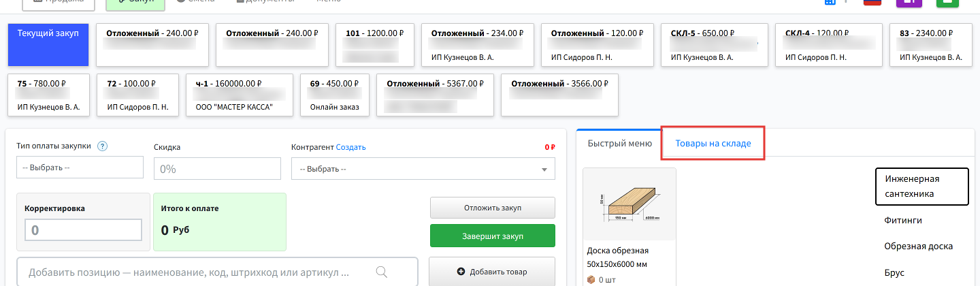980x286 pixels.
Task: Open purchase ч-1 for ООО МАСТЕР КАССА
Action: tap(239, 95)
